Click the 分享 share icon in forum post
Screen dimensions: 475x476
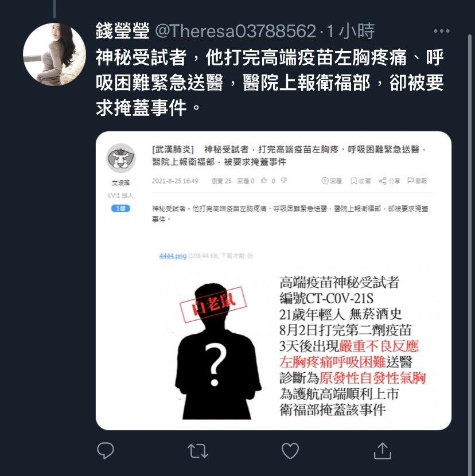pyautogui.click(x=383, y=181)
